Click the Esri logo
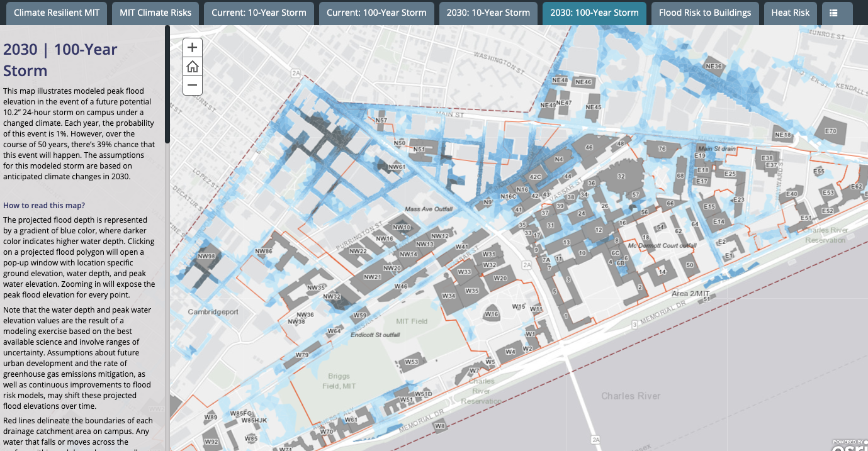 849,446
